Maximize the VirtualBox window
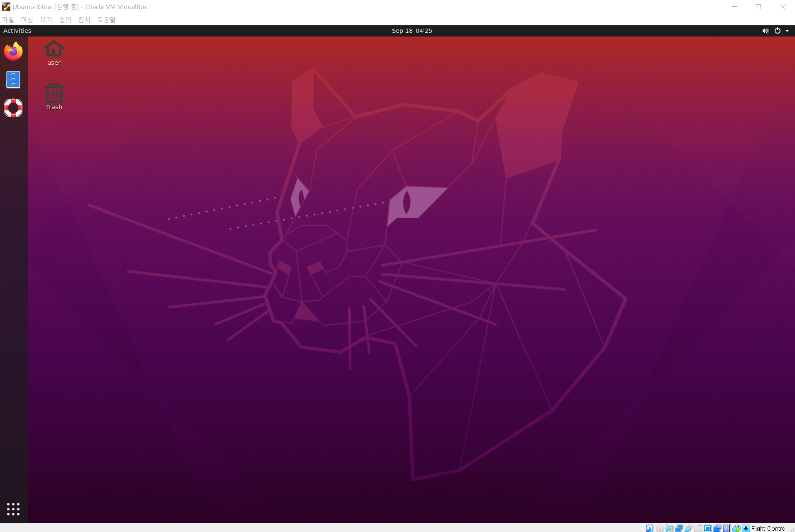This screenshot has height=532, width=795. pyautogui.click(x=758, y=7)
